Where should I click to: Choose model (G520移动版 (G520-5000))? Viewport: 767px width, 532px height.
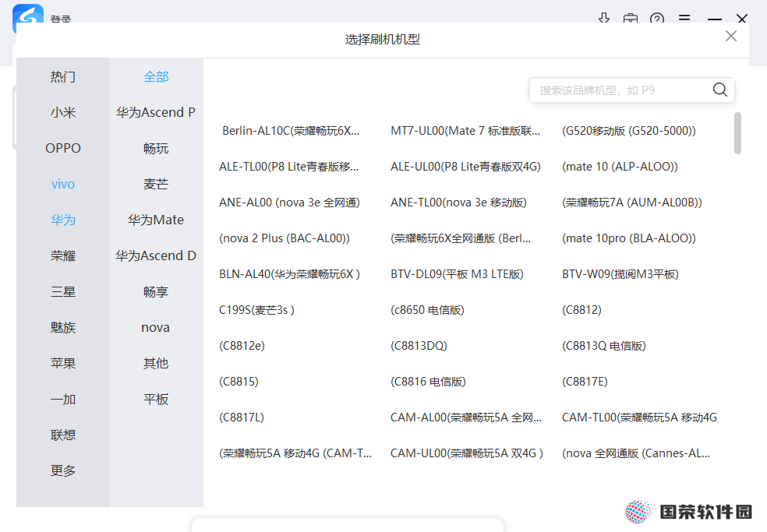(628, 131)
